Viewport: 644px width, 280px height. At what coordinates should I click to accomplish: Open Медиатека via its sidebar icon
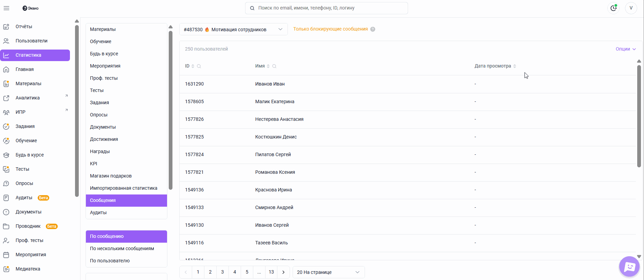[6, 269]
